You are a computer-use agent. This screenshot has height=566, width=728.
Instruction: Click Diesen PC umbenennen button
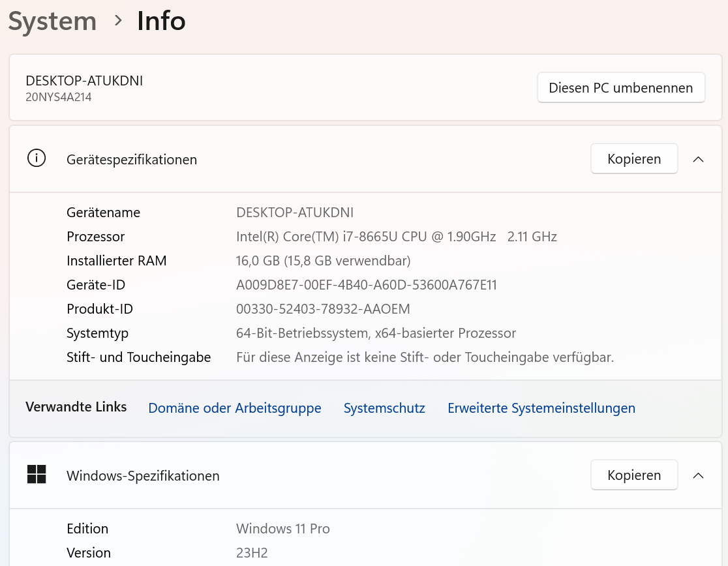point(621,87)
